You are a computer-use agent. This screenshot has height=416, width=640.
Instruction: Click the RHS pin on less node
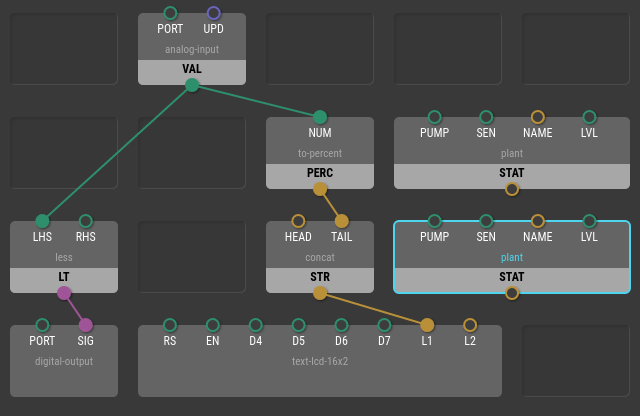pos(86,221)
